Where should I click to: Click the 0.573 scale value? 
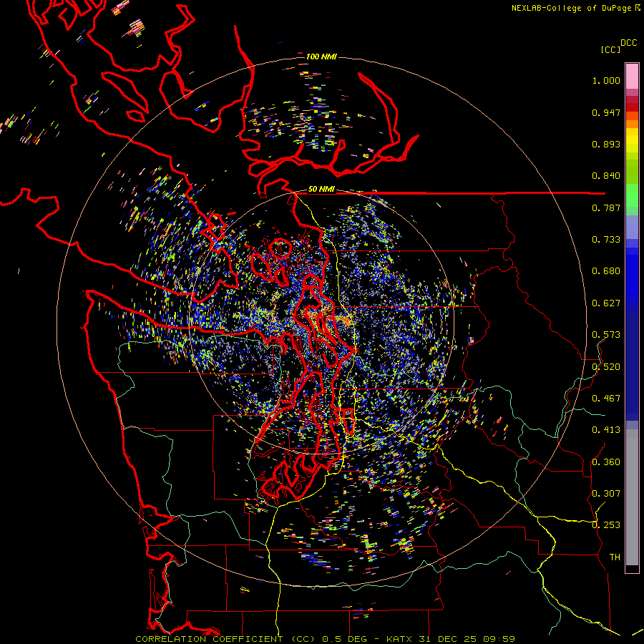coord(606,335)
